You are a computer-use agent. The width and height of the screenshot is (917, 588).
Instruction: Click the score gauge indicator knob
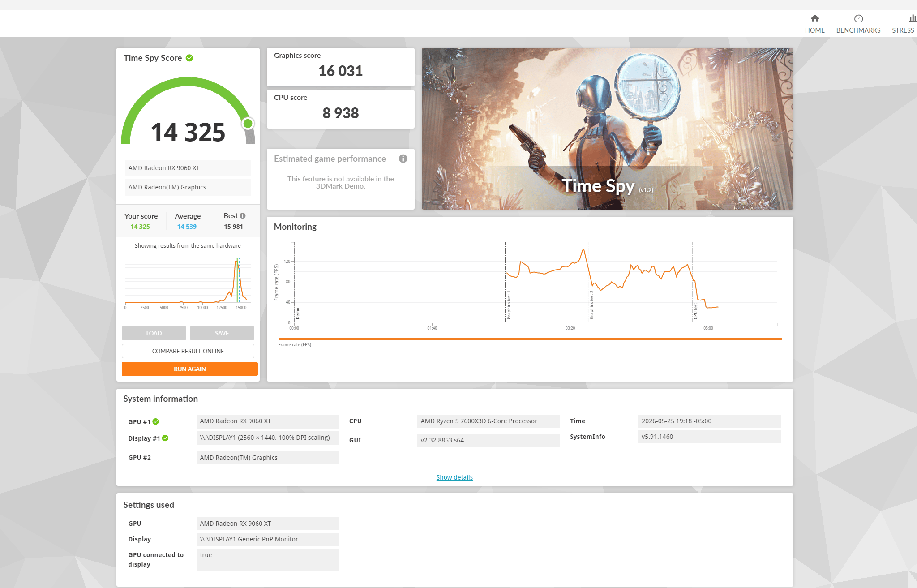pyautogui.click(x=248, y=123)
